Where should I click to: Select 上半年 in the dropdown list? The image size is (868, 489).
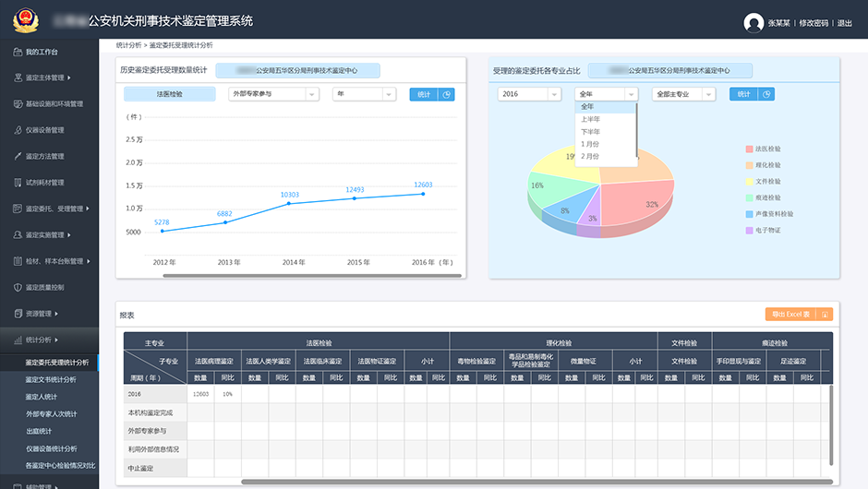click(x=606, y=119)
